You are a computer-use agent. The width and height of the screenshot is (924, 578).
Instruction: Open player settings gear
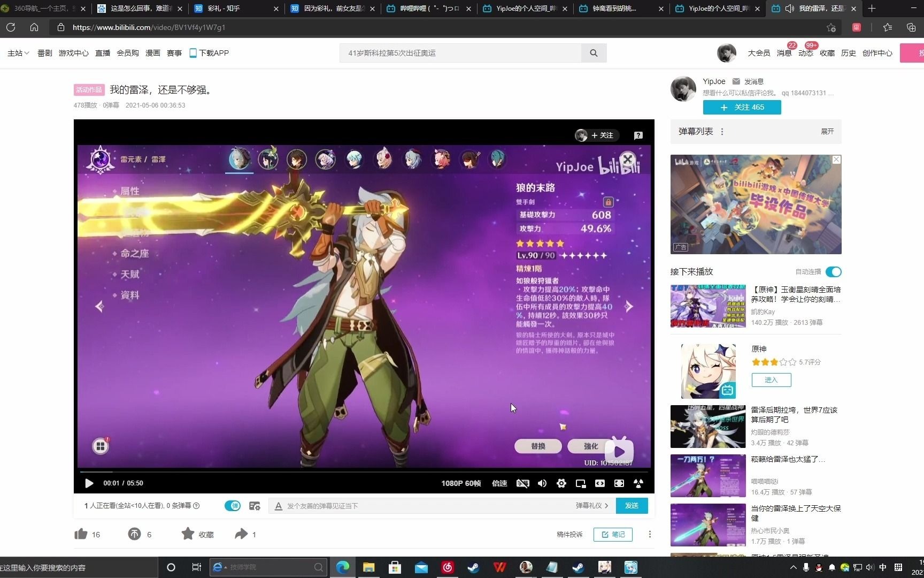(x=561, y=483)
